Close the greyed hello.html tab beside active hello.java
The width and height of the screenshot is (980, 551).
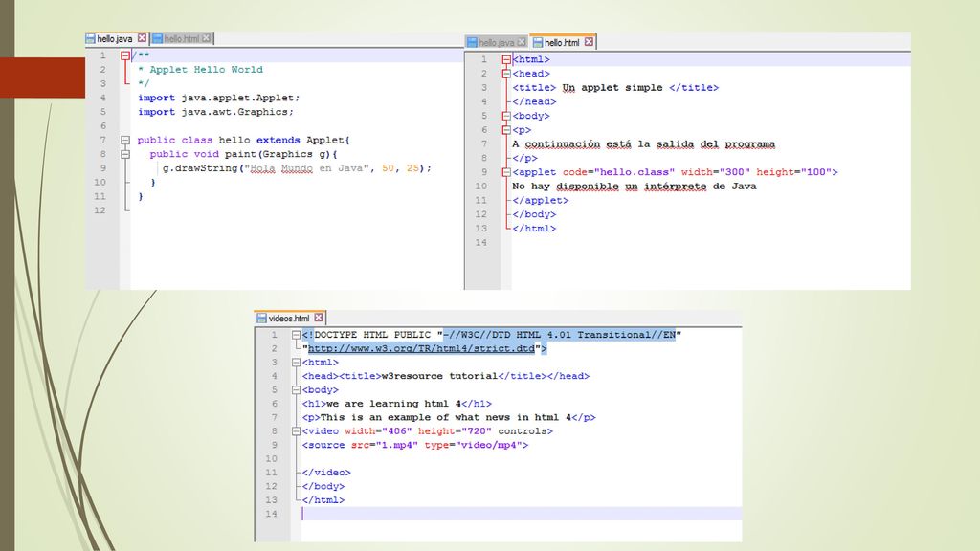(207, 38)
